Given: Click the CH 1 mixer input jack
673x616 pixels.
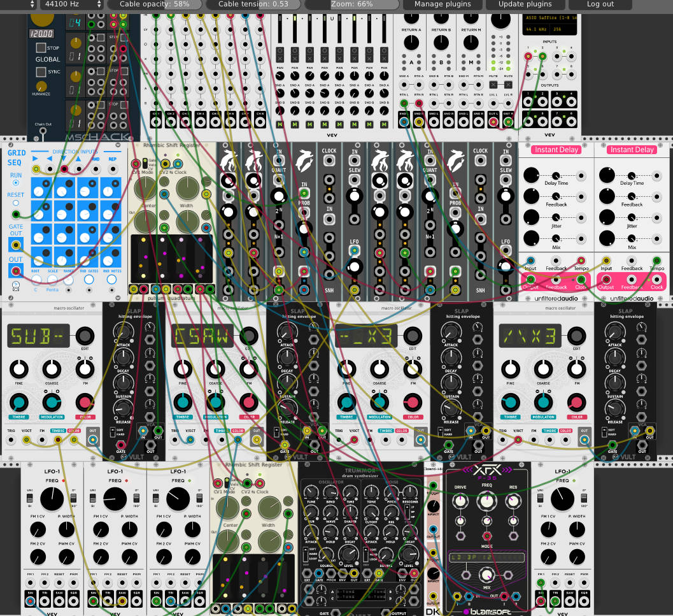Looking at the screenshot, I should coord(156,122).
